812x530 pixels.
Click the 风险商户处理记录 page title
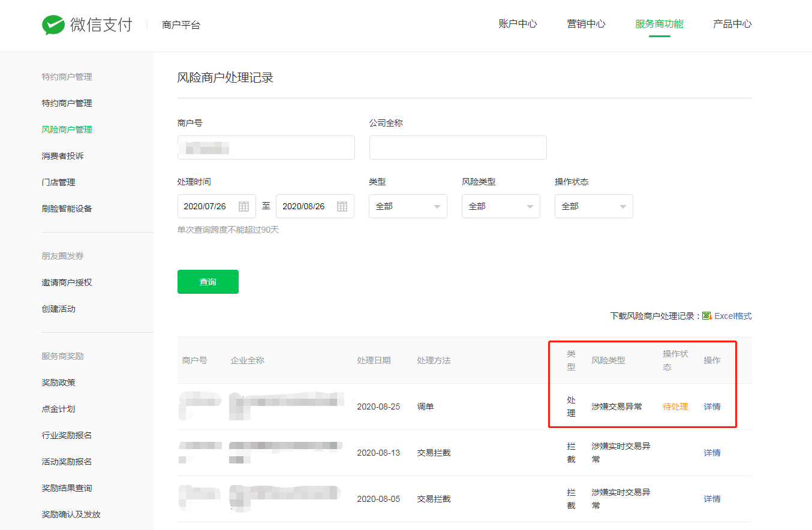[225, 77]
